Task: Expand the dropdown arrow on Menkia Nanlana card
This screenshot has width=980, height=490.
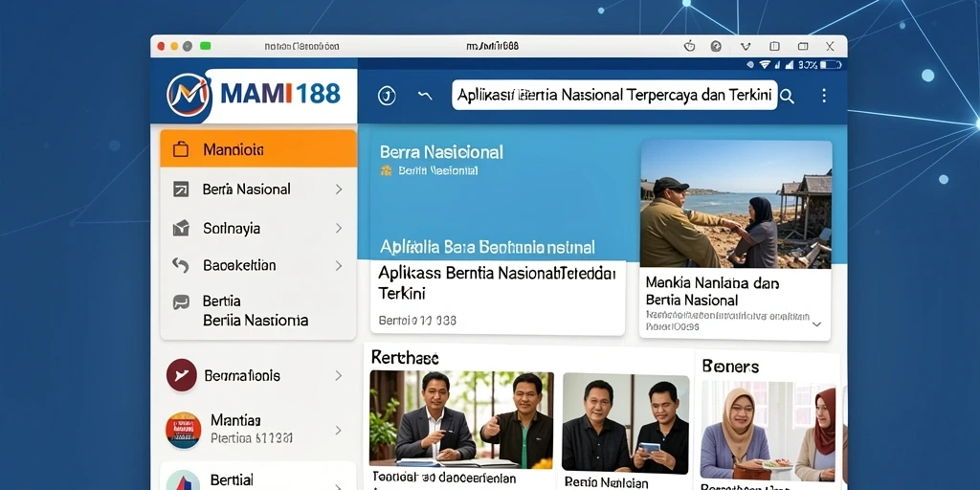Action: coord(816,324)
